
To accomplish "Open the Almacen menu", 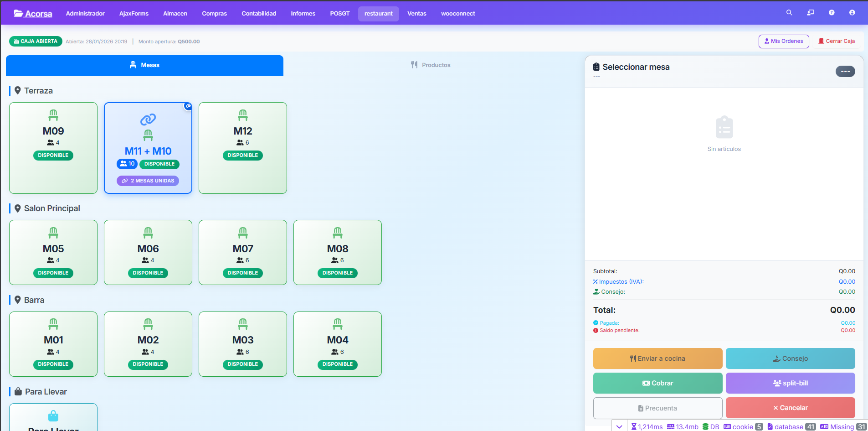I will point(175,14).
